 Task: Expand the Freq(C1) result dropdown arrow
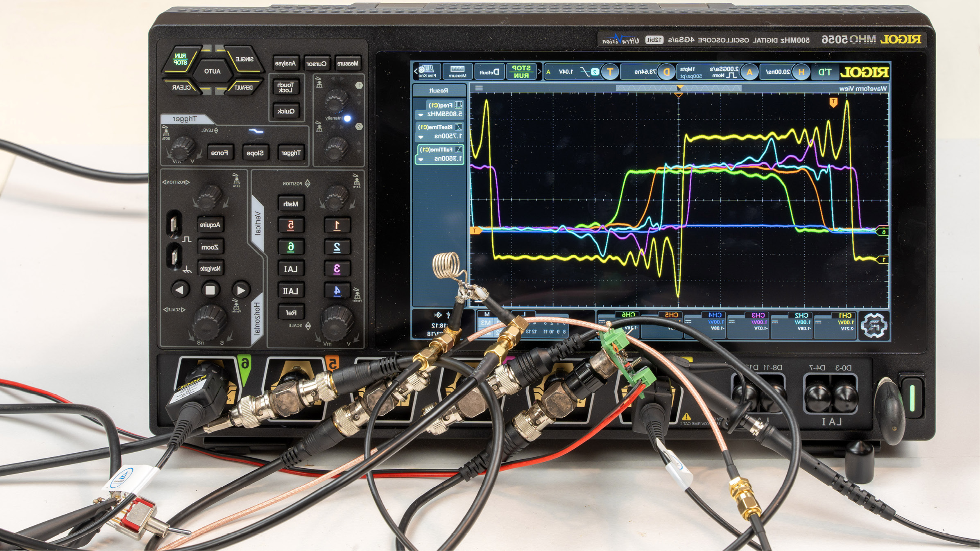click(421, 115)
